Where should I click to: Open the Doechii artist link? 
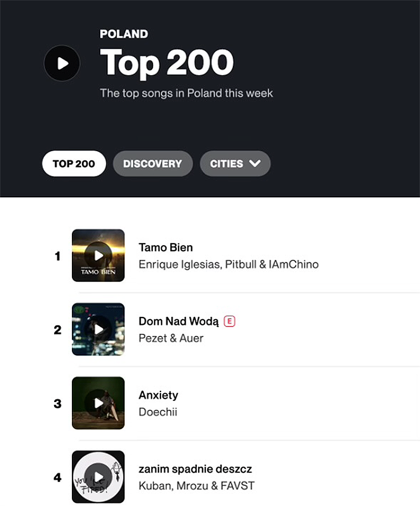[x=157, y=412]
